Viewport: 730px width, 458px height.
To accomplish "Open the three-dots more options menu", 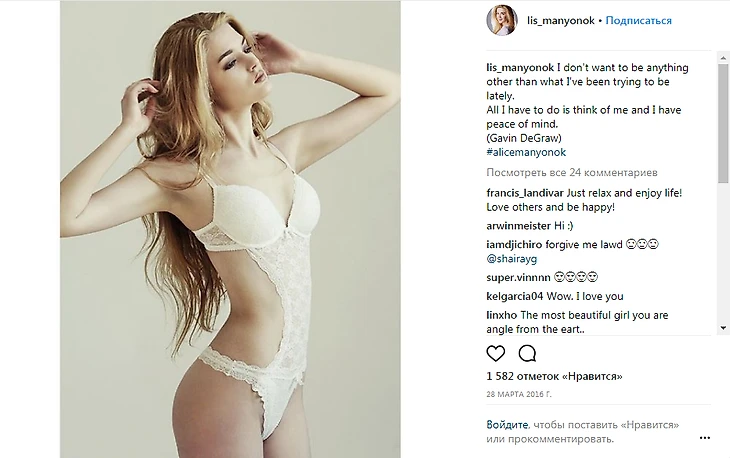I will tap(705, 438).
